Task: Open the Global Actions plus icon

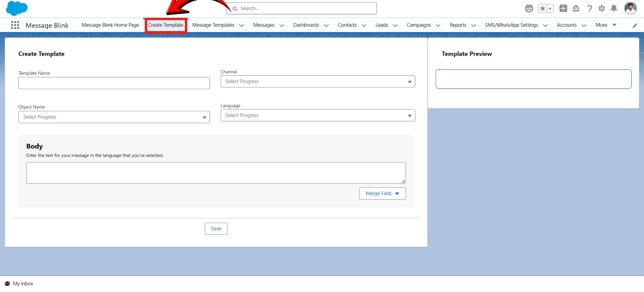Action: [x=563, y=8]
